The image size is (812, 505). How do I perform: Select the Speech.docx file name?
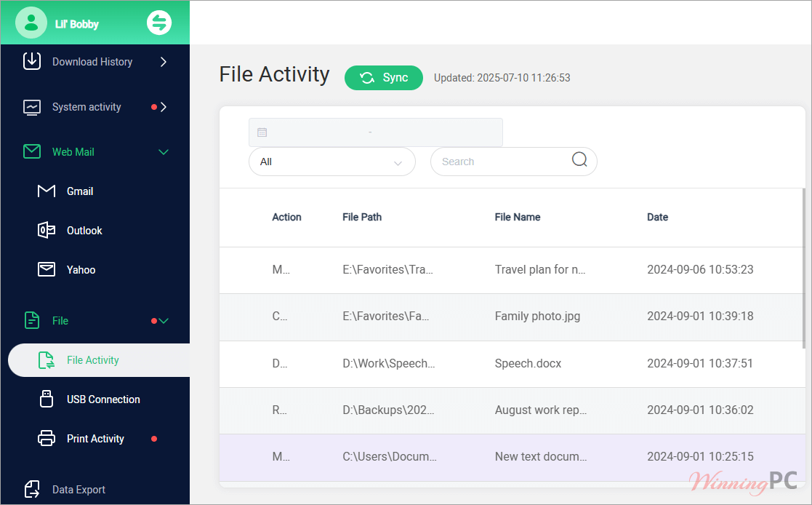coord(528,363)
